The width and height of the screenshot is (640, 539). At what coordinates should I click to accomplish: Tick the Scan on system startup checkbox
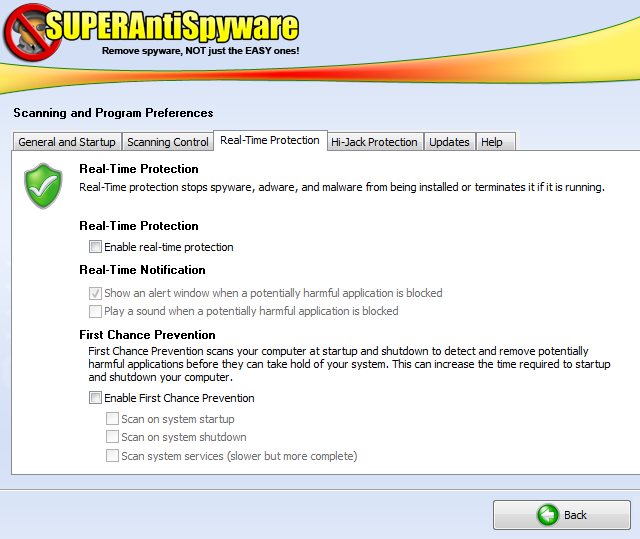(112, 420)
